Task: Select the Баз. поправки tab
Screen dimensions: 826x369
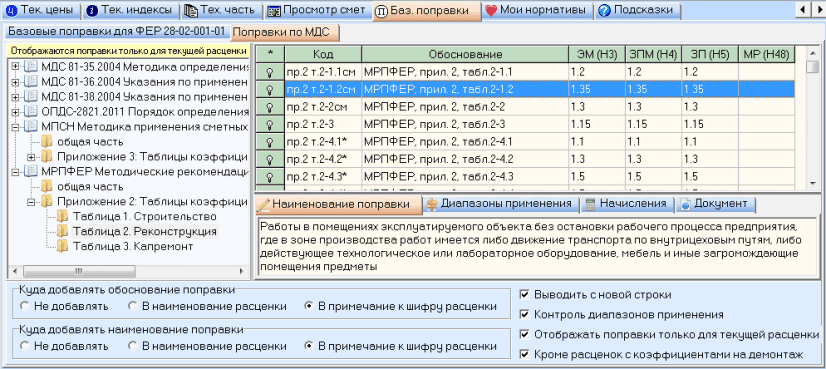Action: 426,11
